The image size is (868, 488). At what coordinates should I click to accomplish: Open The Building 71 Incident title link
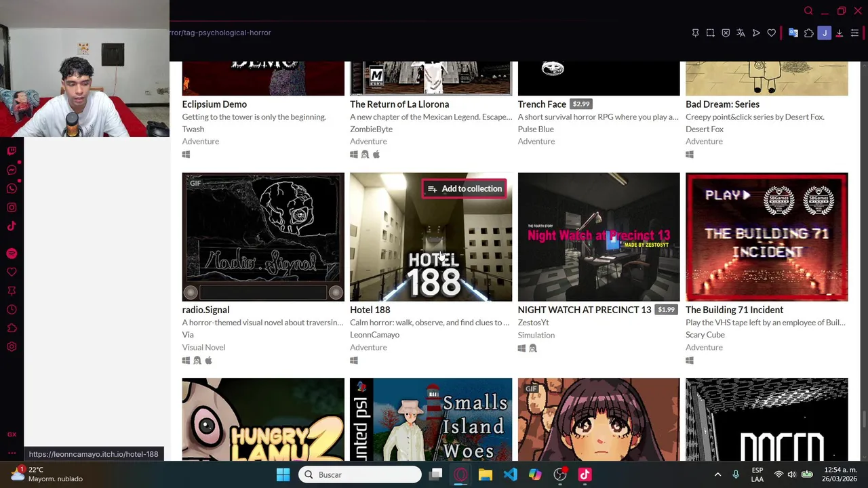tap(734, 310)
